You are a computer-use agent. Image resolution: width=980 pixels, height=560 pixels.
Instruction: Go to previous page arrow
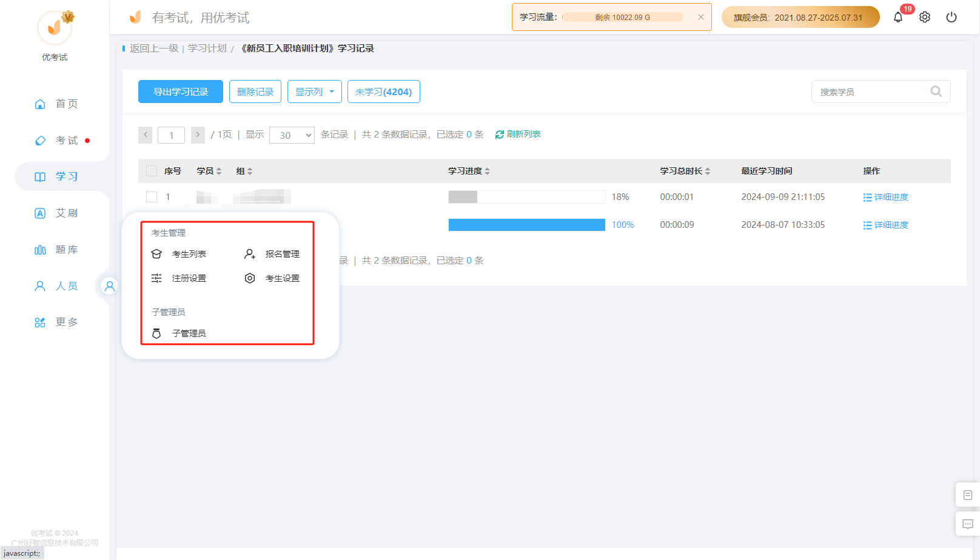pos(145,135)
